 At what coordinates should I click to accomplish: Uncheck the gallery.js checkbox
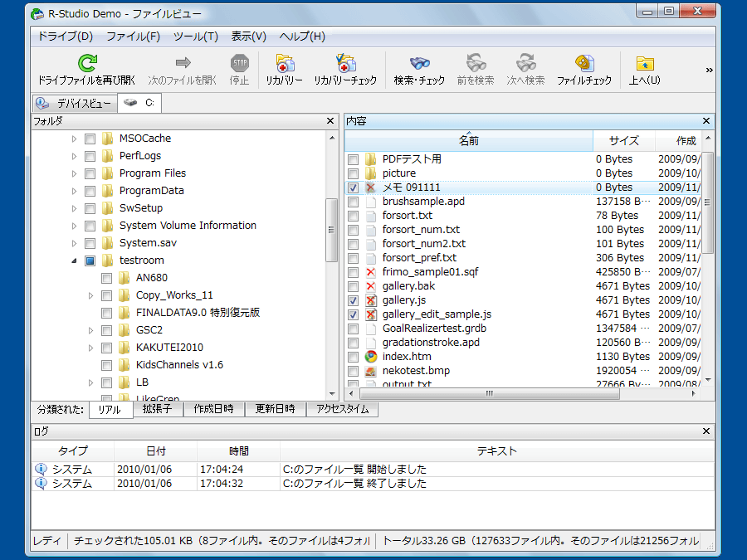353,300
